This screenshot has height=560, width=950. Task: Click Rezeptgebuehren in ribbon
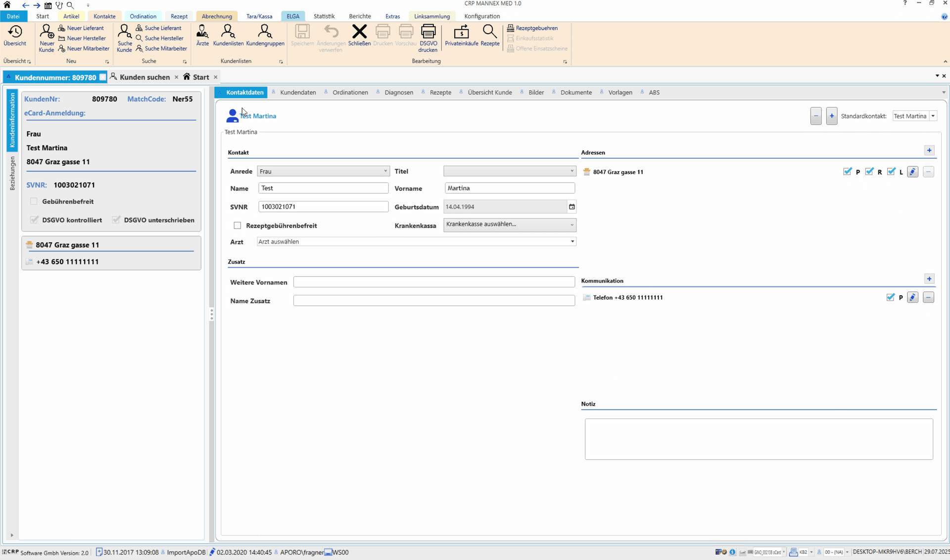click(x=532, y=28)
